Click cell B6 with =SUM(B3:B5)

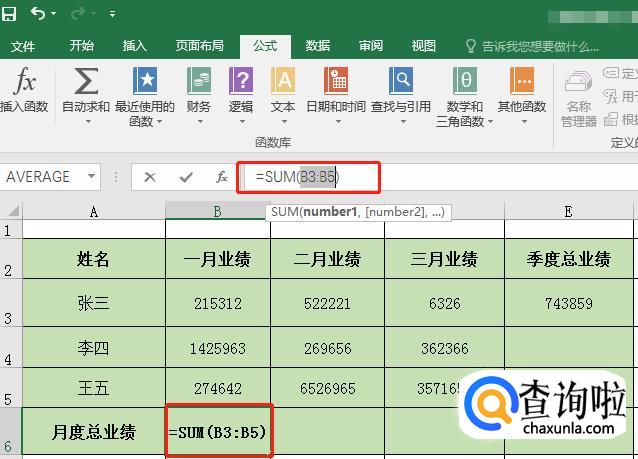click(x=218, y=431)
